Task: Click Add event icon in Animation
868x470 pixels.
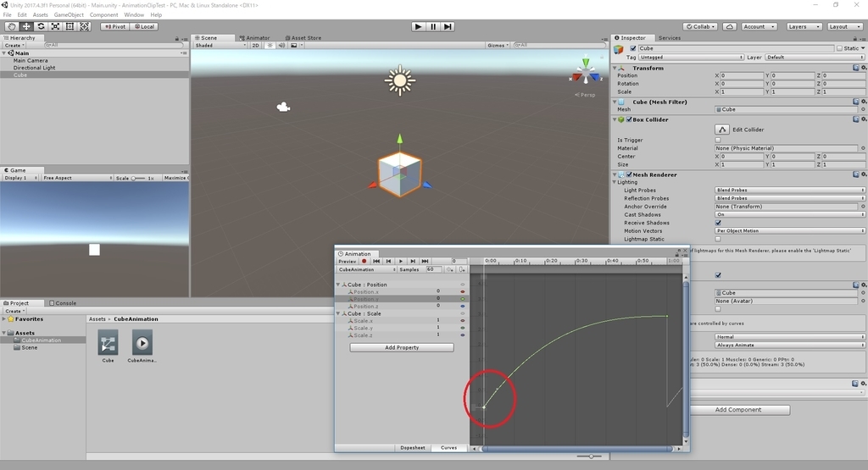Action: 462,269
